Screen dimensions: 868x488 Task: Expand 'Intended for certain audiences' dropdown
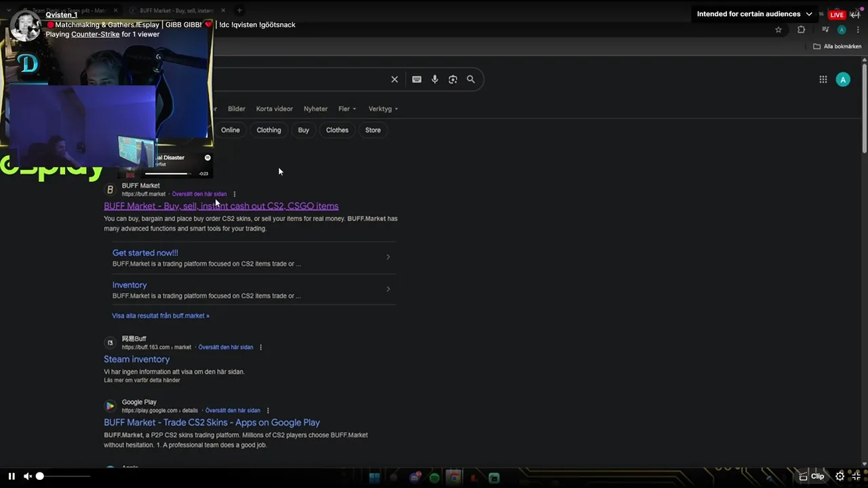[x=754, y=14]
